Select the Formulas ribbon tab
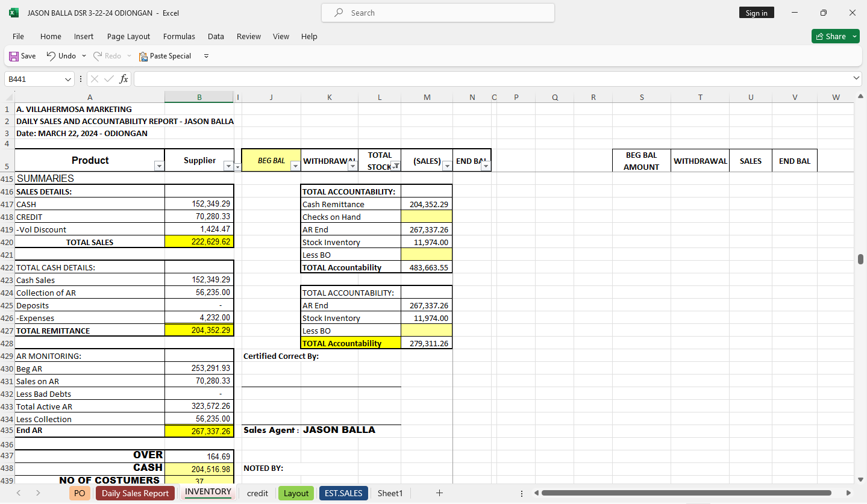867x504 pixels. click(x=179, y=37)
